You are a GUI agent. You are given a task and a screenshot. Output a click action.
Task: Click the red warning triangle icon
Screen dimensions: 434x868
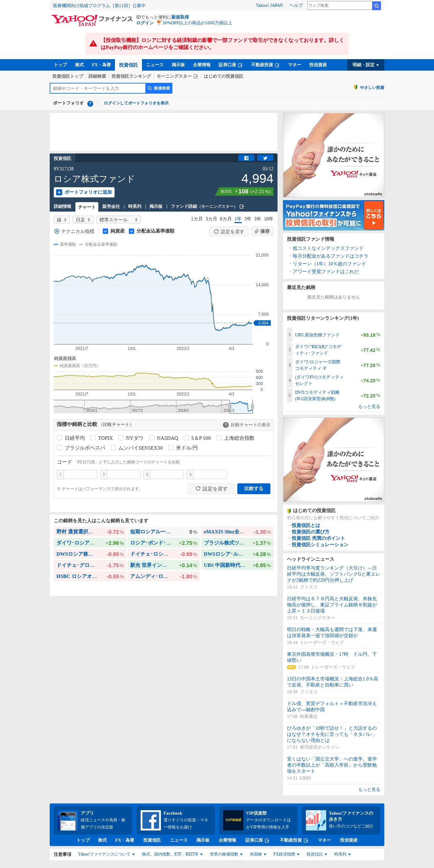point(93,44)
